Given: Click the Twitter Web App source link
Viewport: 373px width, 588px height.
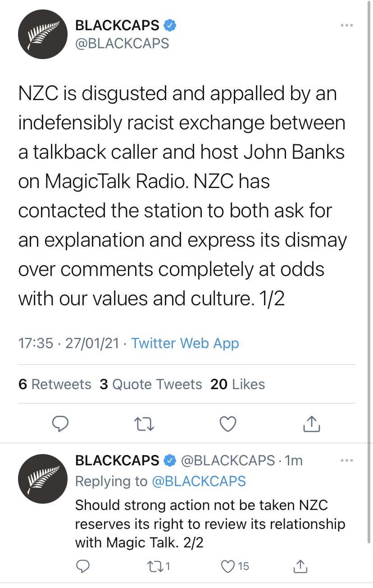Looking at the screenshot, I should click(185, 343).
